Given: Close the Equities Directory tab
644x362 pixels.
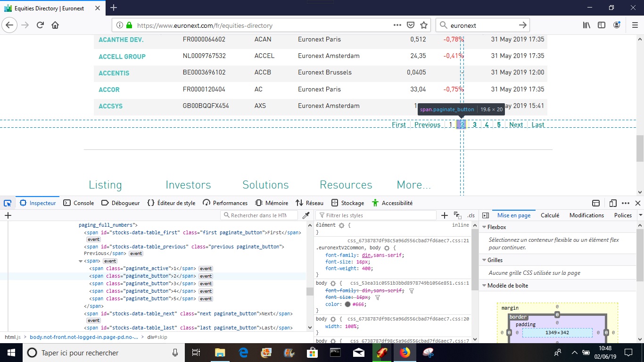Looking at the screenshot, I should (x=98, y=8).
